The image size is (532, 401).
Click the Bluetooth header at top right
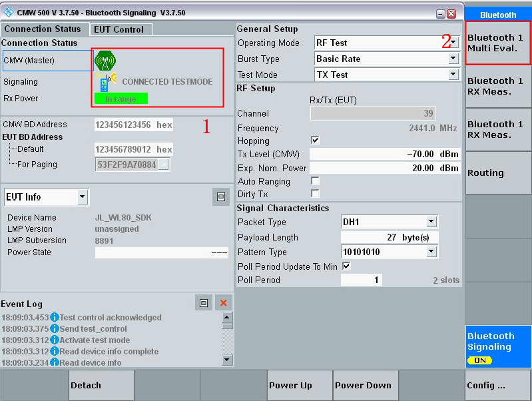[498, 15]
